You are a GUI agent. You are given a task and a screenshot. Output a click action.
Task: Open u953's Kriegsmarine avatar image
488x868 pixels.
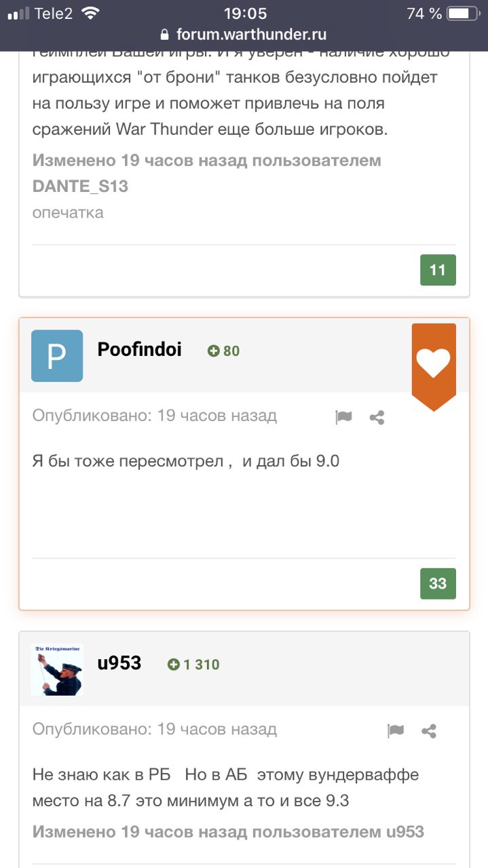tap(57, 670)
